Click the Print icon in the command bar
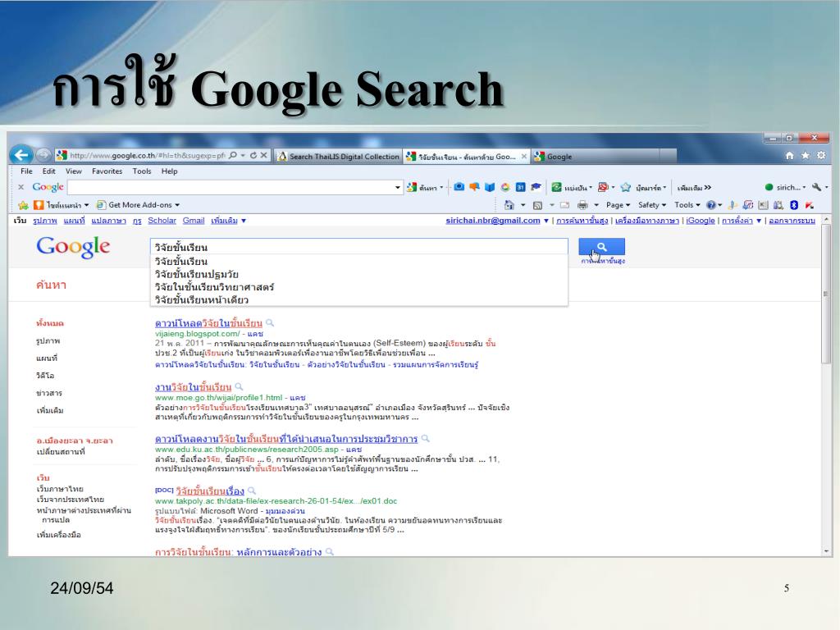The image size is (840, 630). point(583,204)
